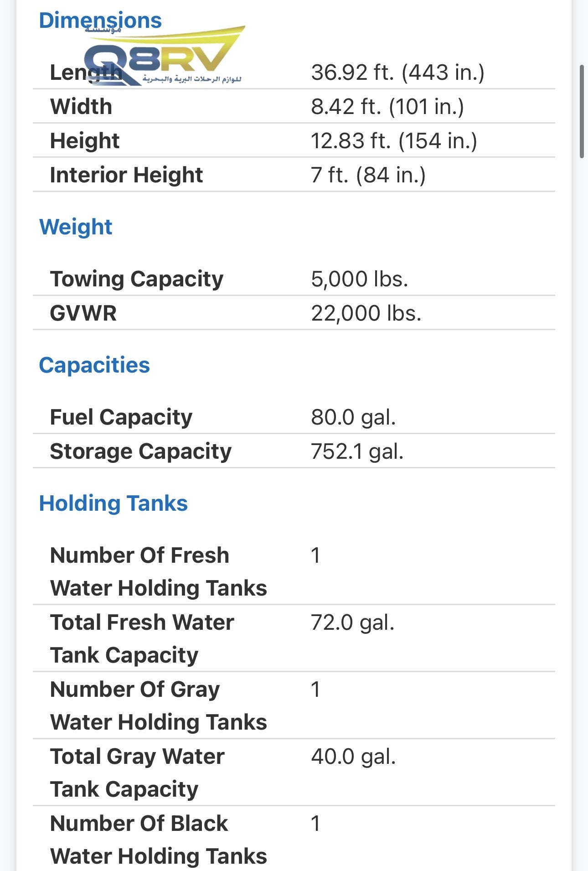Click the Total Fresh Water Tank Capacity label
This screenshot has width=588, height=871.
pos(142,638)
